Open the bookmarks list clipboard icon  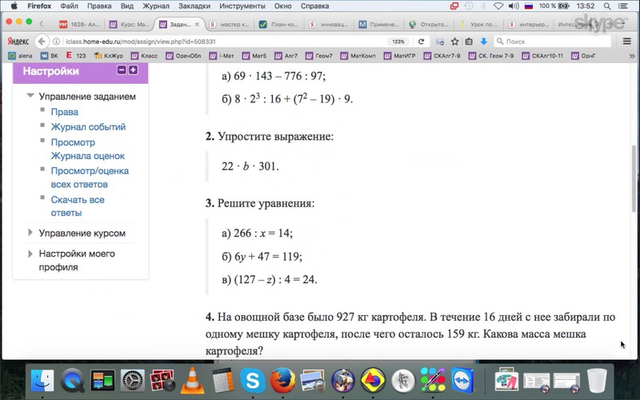click(x=469, y=42)
